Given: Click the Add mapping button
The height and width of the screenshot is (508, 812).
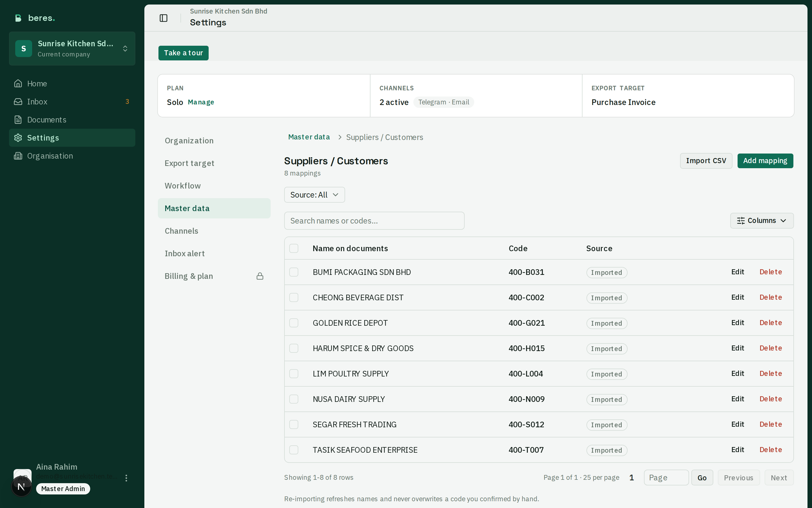Looking at the screenshot, I should tap(765, 161).
